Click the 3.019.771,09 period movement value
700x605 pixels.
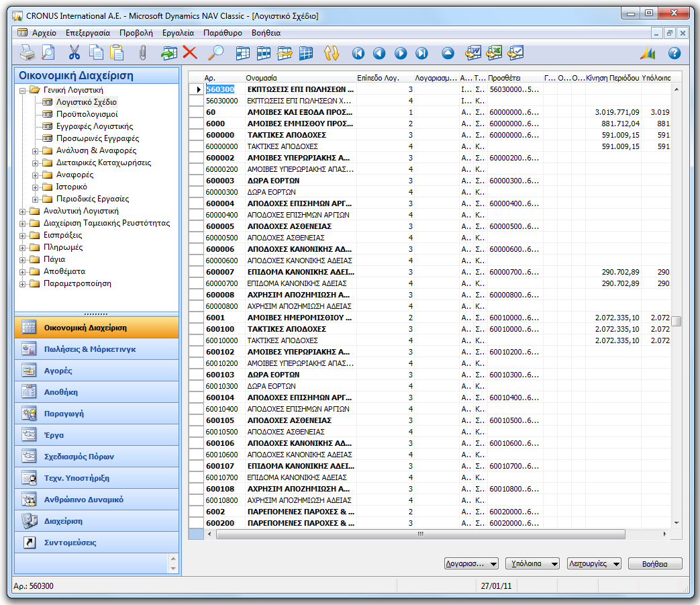coord(617,113)
